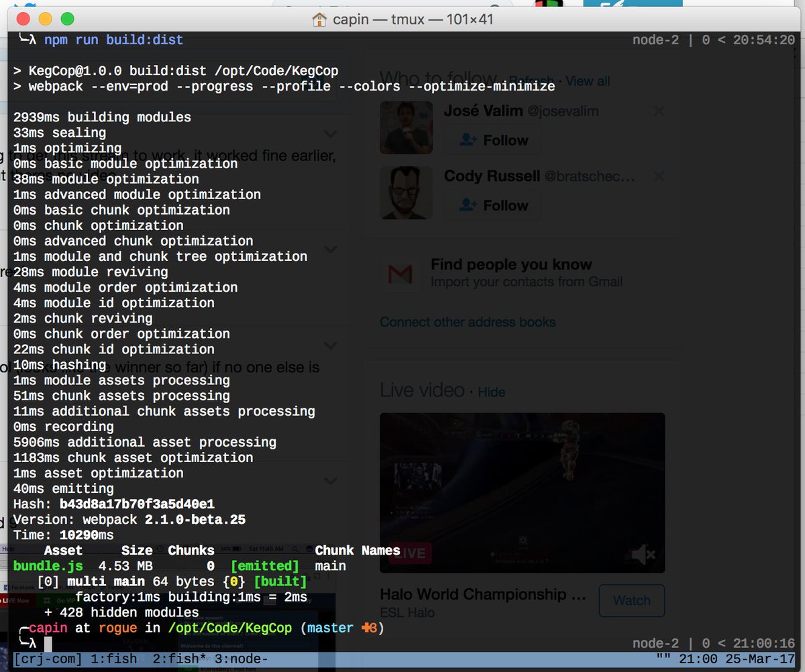Click the /opt/Code/KegCop path in prompt
Viewport: 805px width, 672px height.
[229, 628]
